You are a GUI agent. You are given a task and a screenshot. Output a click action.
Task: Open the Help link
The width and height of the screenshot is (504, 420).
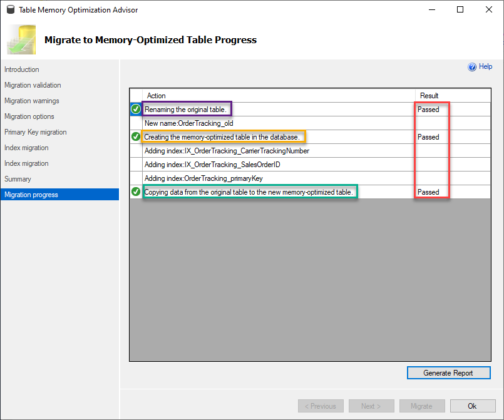tap(485, 66)
